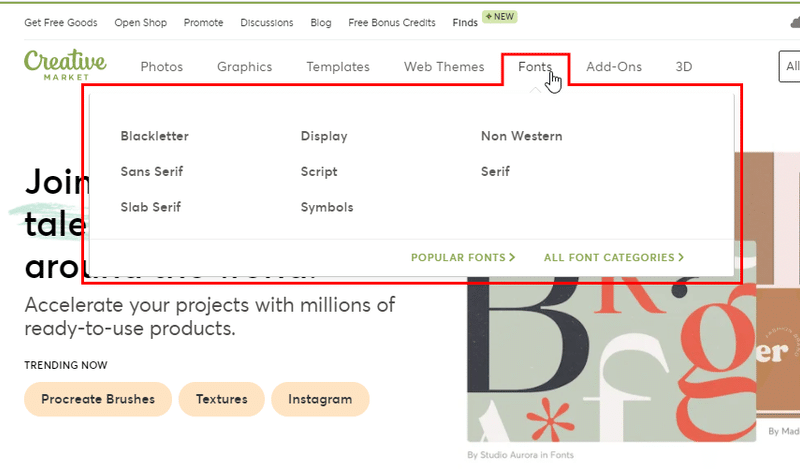Open the Get Free Goods link

click(x=61, y=22)
